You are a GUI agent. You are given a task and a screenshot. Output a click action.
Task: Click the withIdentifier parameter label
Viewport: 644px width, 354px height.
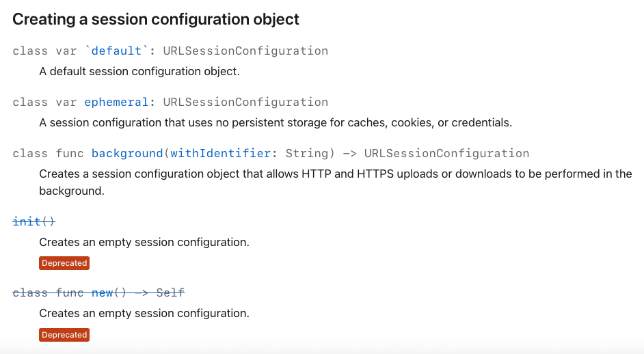coord(220,153)
